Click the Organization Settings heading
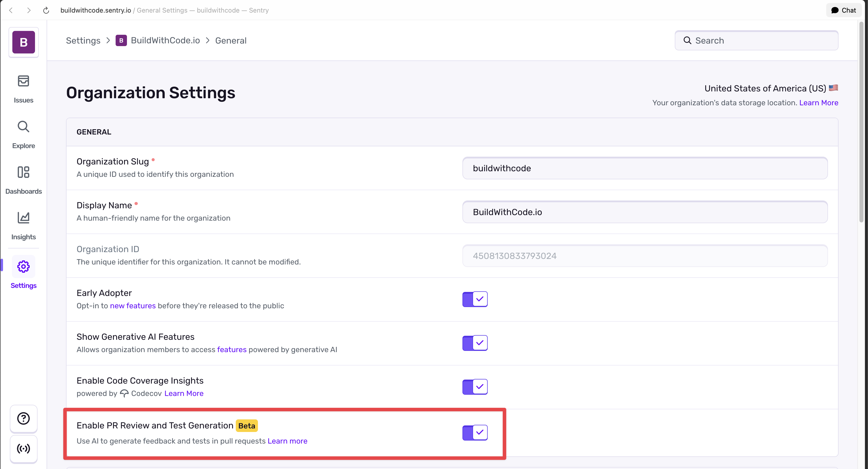868x469 pixels. click(x=151, y=93)
